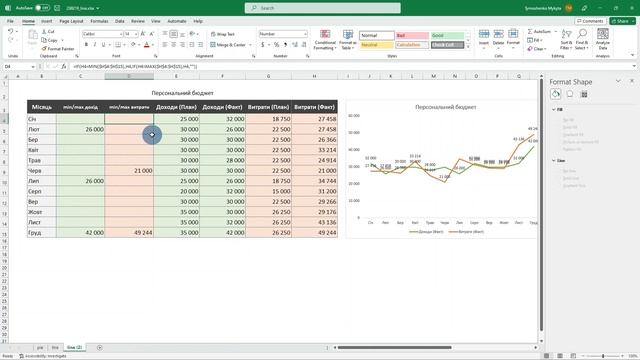Open Format as Table
Viewport: 640px width, 360px height.
pos(348,40)
